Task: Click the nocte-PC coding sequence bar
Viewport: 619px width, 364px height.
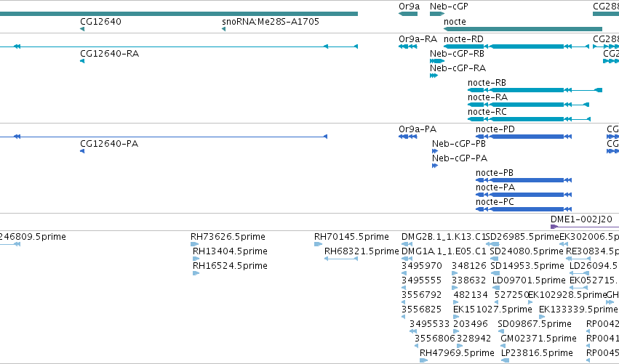Action: tap(524, 209)
